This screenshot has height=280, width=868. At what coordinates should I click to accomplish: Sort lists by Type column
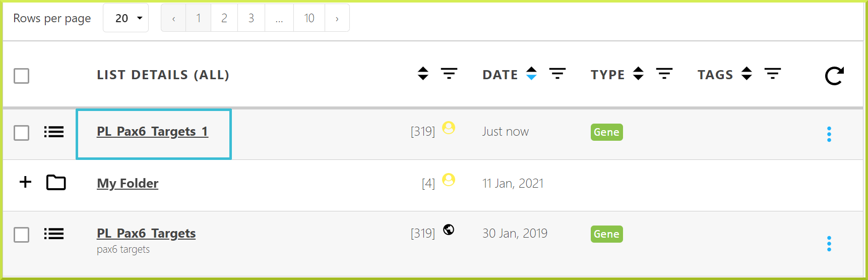pyautogui.click(x=638, y=74)
